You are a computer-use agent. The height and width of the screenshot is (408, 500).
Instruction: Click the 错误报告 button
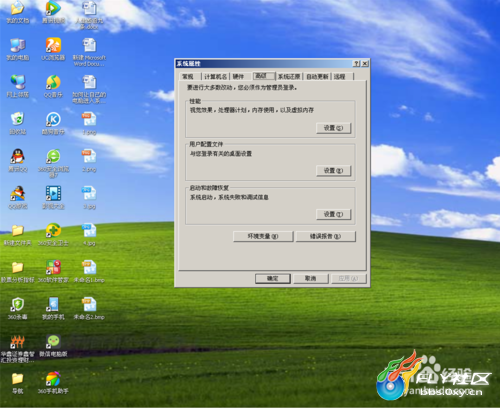325,236
